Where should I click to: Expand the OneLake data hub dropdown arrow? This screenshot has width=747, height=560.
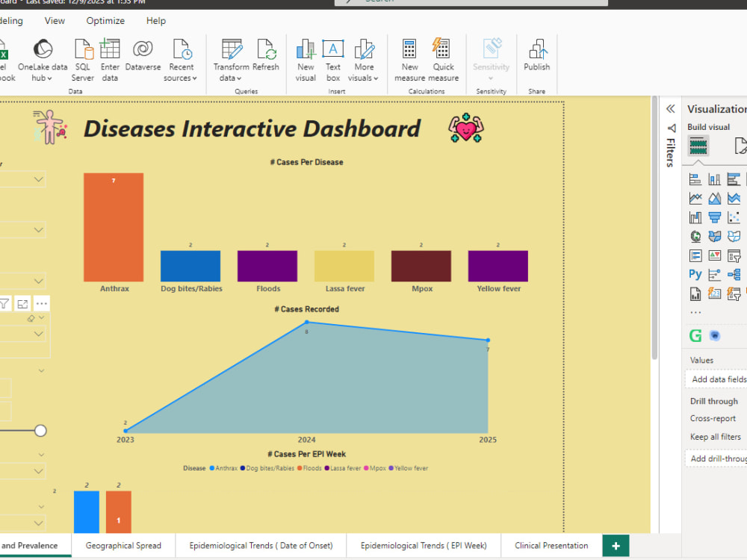pos(49,78)
